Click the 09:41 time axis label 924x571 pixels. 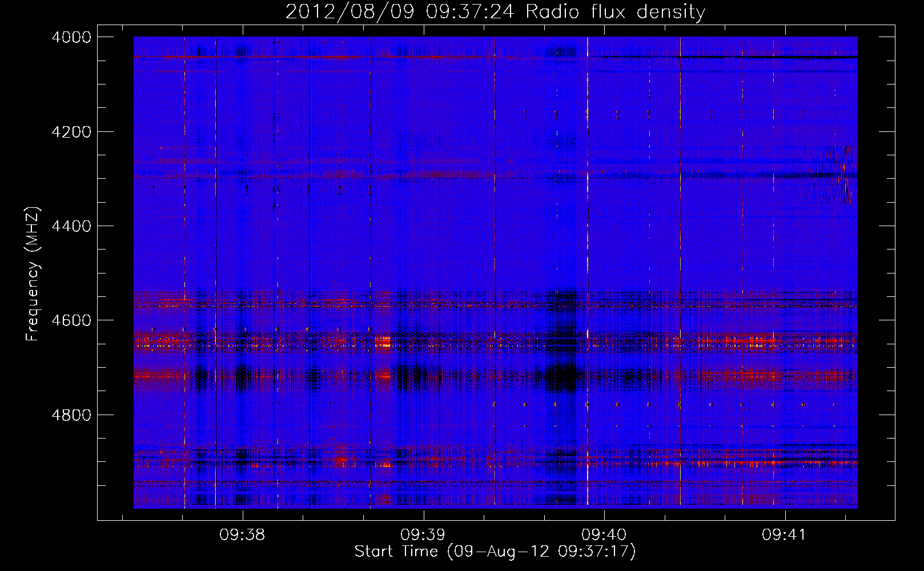pyautogui.click(x=784, y=535)
